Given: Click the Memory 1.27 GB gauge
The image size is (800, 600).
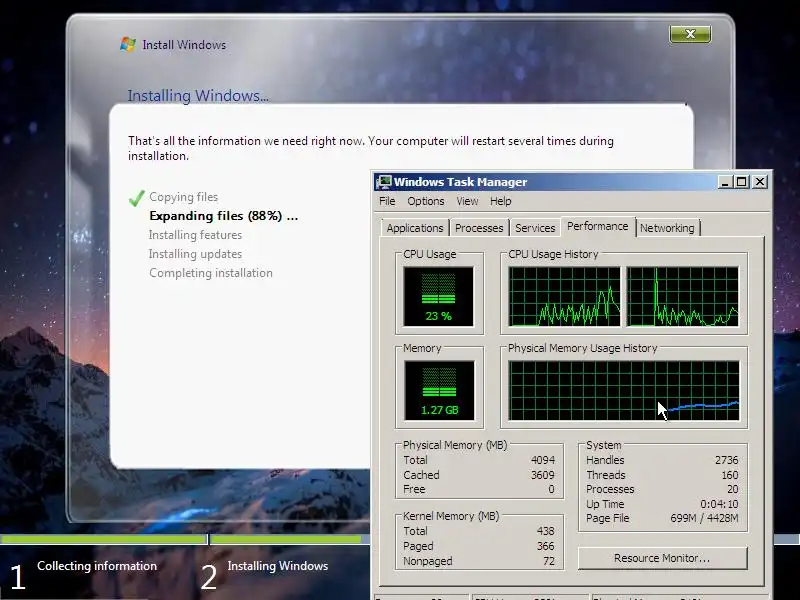Looking at the screenshot, I should point(439,390).
